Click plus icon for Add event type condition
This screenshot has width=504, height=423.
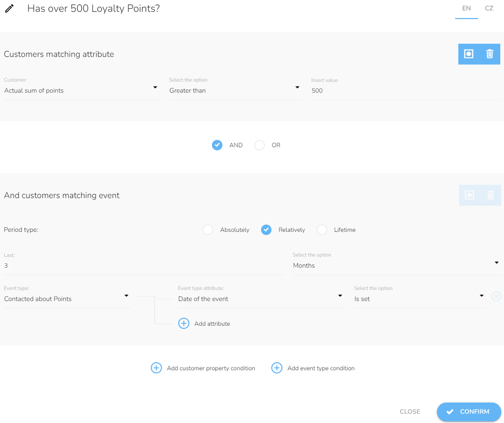coord(277,368)
